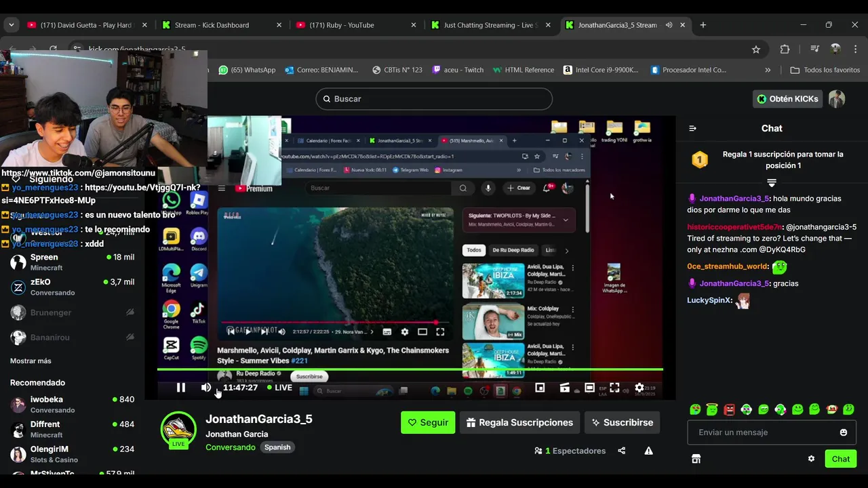Expand the hidden bookmarks chevron
The image size is (868, 488).
(x=768, y=70)
